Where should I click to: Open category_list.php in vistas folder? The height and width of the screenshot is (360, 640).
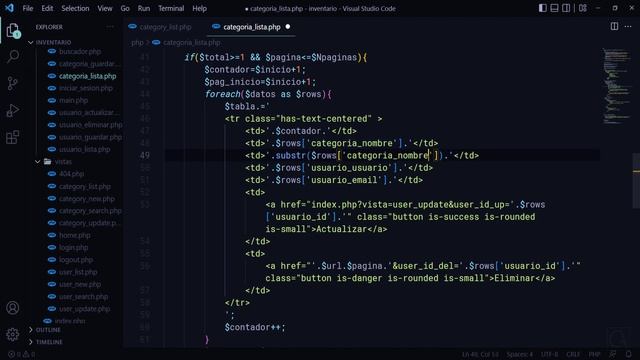click(84, 187)
